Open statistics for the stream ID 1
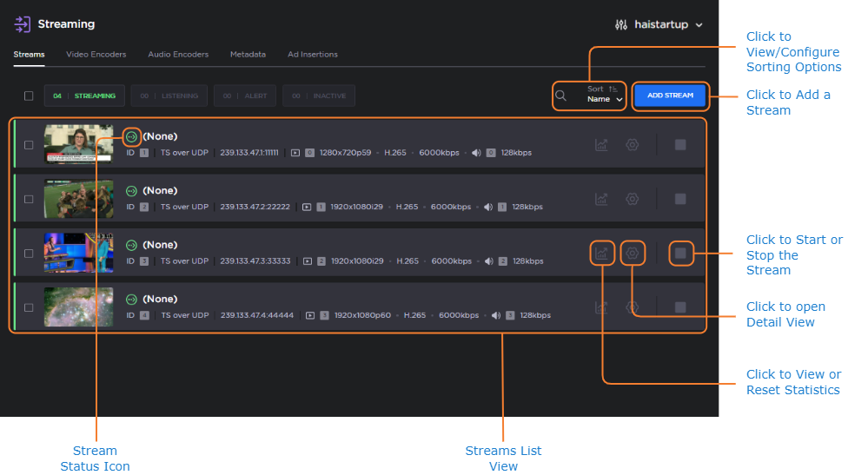 [x=601, y=145]
